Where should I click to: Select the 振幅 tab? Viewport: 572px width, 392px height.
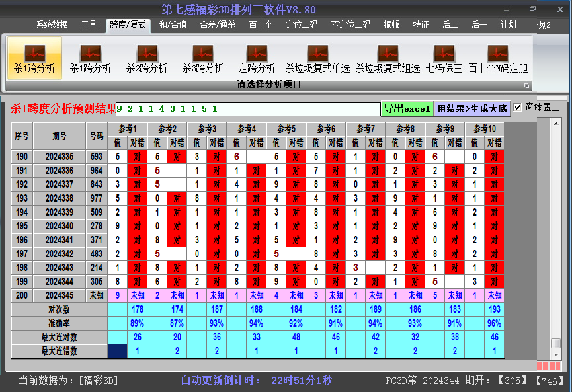(x=392, y=25)
